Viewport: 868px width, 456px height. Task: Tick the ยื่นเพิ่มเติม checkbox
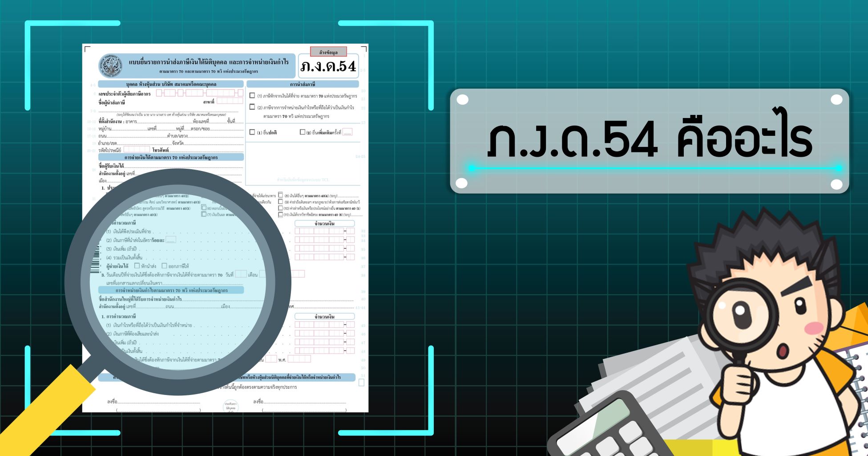pos(303,132)
